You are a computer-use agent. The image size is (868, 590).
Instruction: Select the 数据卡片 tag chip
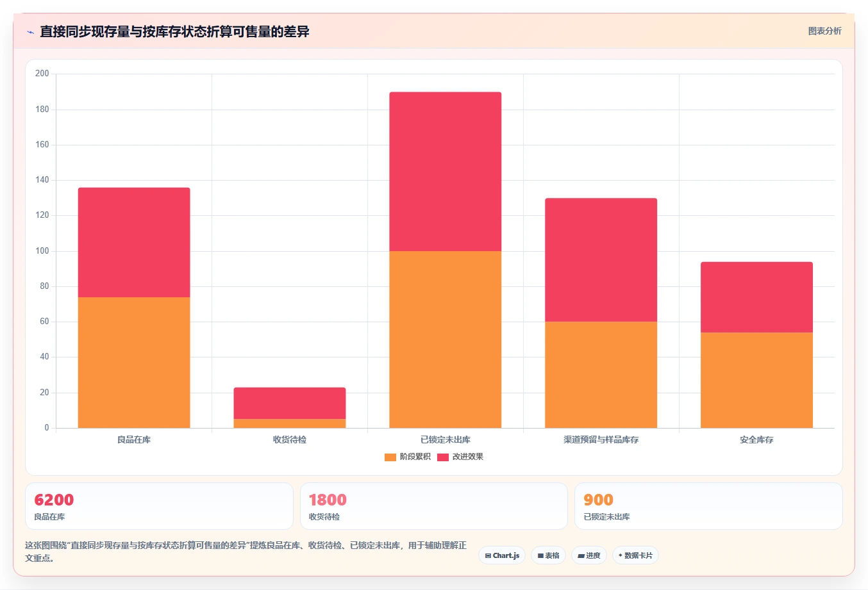click(x=635, y=555)
